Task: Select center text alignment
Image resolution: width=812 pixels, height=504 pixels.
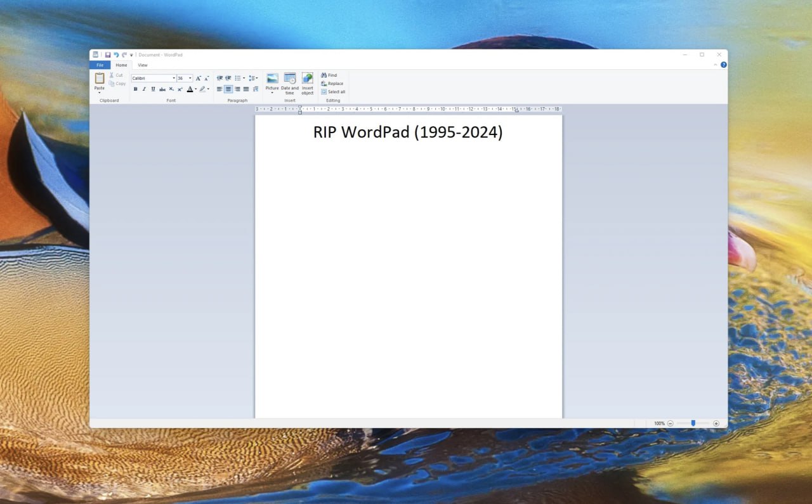Action: coord(228,89)
